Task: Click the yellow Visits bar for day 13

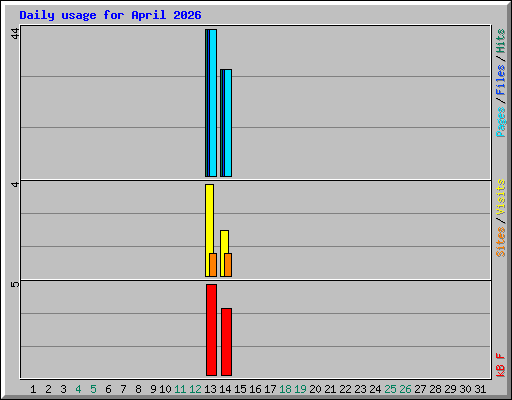Action: (209, 230)
